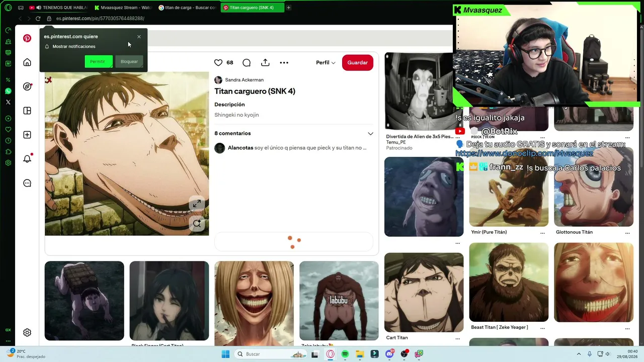
Task: Save the pin with Guardar
Action: (358, 62)
